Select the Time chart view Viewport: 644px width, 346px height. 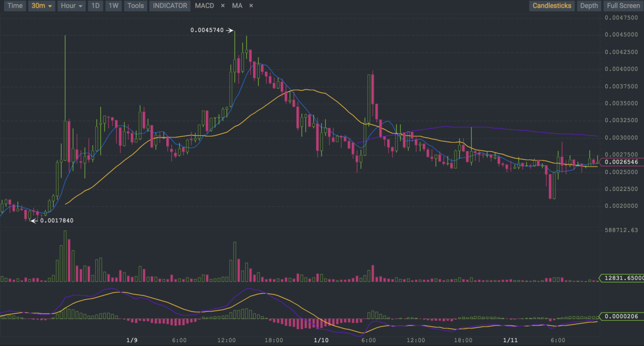(15, 6)
